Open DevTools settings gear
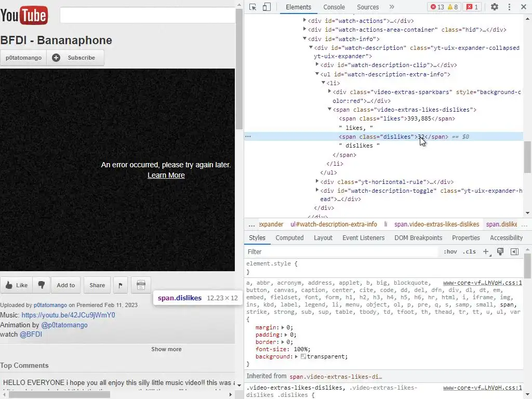 (x=495, y=7)
